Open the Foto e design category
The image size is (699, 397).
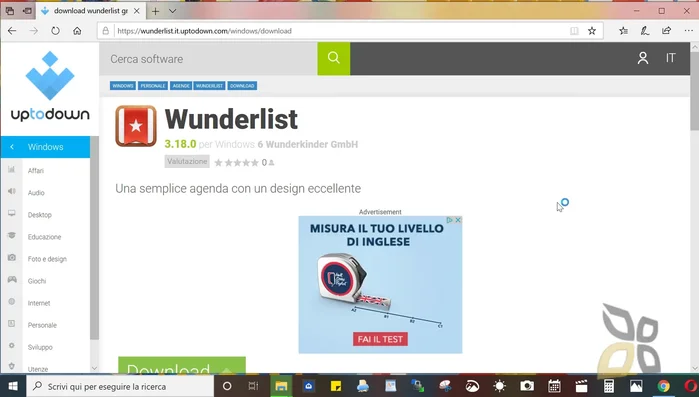(47, 259)
